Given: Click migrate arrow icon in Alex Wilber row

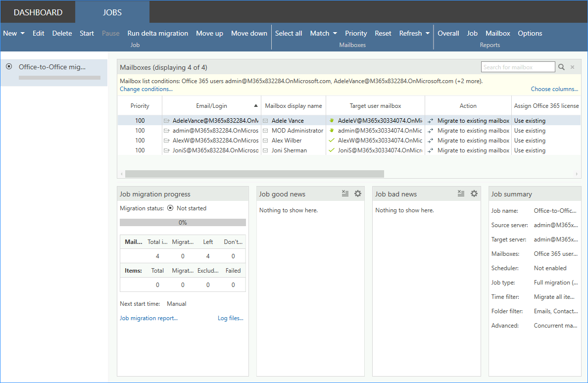Looking at the screenshot, I should (431, 141).
